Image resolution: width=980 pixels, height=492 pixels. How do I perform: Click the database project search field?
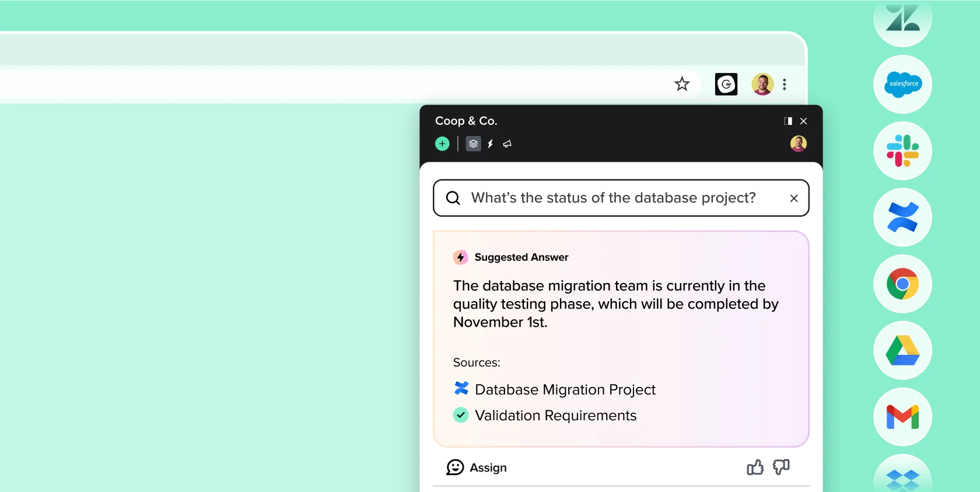point(612,198)
